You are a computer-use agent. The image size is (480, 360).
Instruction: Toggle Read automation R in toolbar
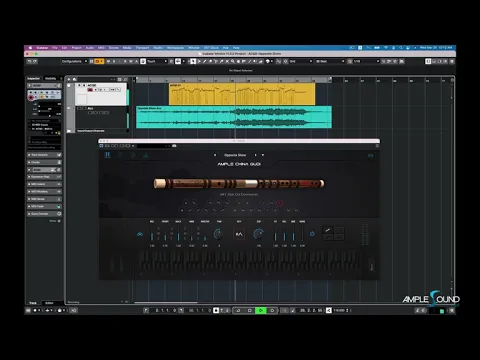[x=125, y=61]
